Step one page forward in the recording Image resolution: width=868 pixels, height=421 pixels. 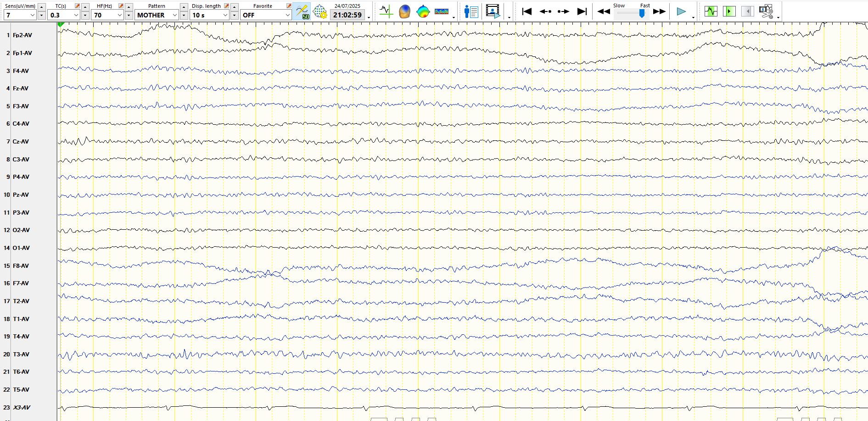563,11
